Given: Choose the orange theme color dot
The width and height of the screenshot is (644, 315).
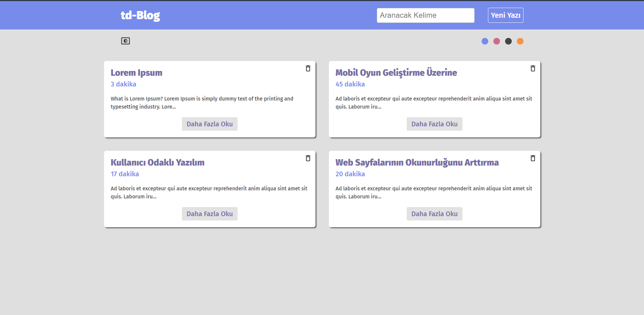Looking at the screenshot, I should (x=520, y=41).
